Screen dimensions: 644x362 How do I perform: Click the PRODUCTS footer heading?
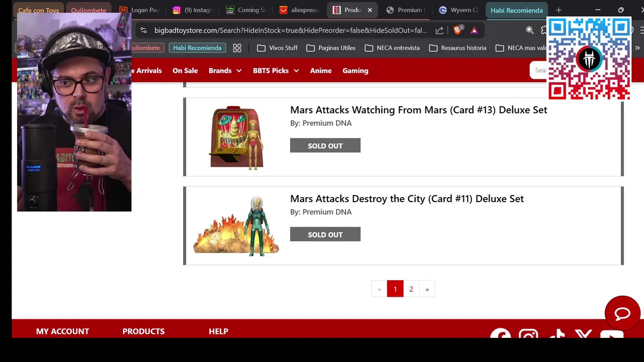pyautogui.click(x=143, y=331)
